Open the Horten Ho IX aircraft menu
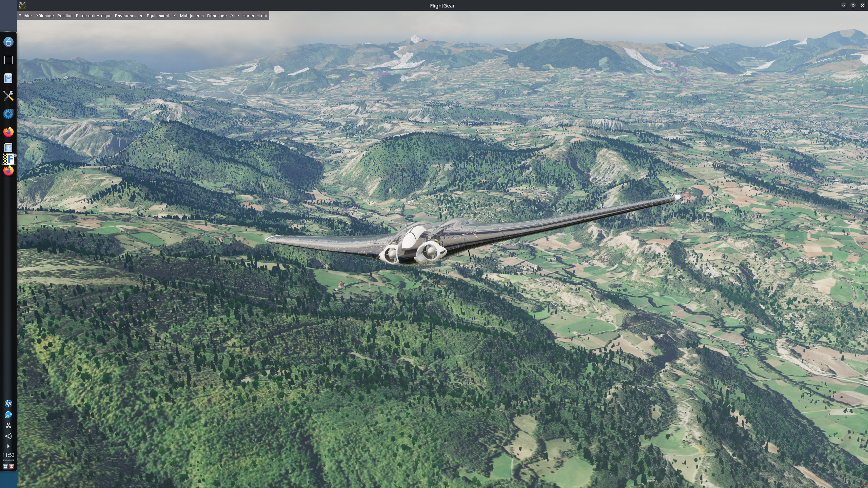The image size is (868, 488). pos(255,16)
